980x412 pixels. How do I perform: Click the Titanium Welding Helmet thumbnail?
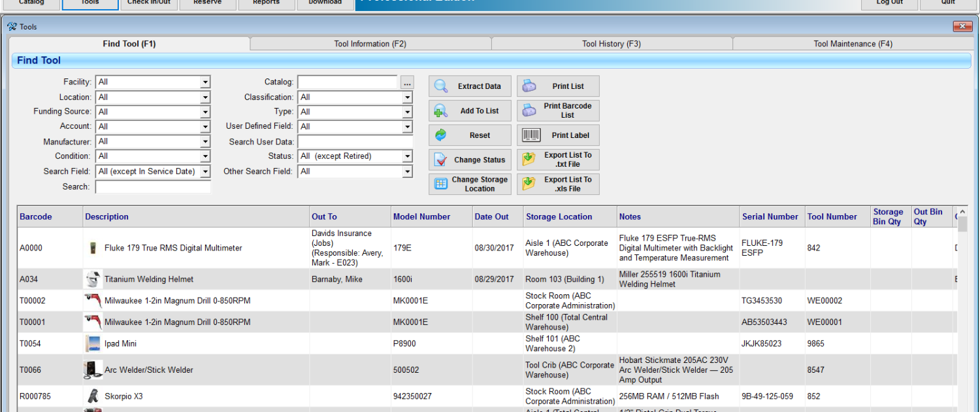pos(93,279)
